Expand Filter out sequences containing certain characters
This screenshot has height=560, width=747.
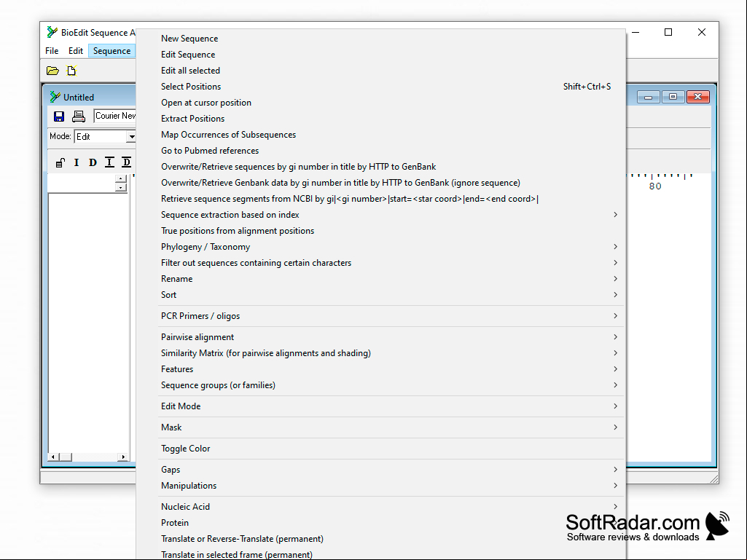(380, 263)
